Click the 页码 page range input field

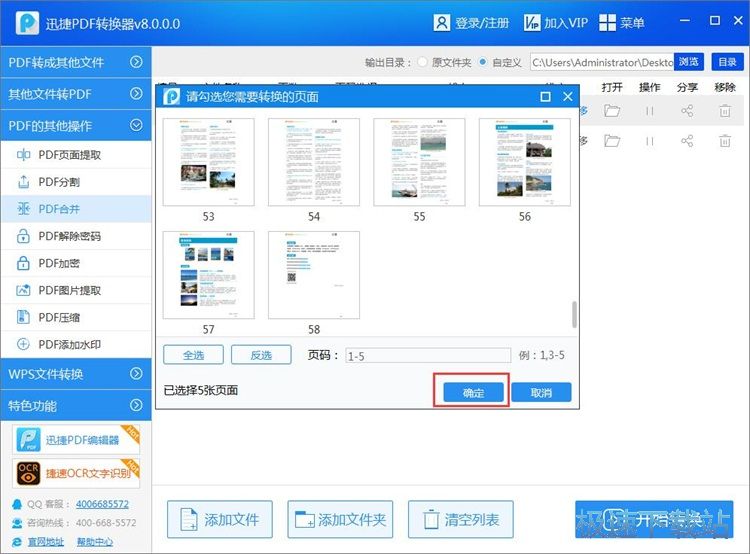pos(428,356)
